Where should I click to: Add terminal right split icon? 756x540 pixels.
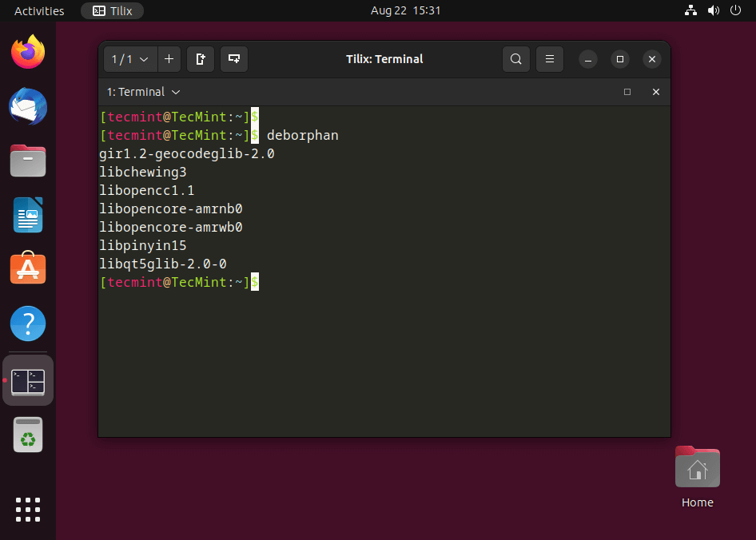[x=201, y=59]
